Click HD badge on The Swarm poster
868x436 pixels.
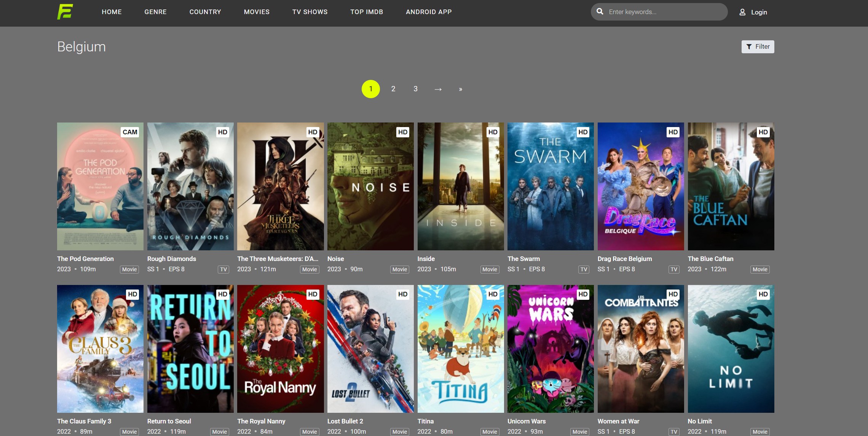(583, 132)
